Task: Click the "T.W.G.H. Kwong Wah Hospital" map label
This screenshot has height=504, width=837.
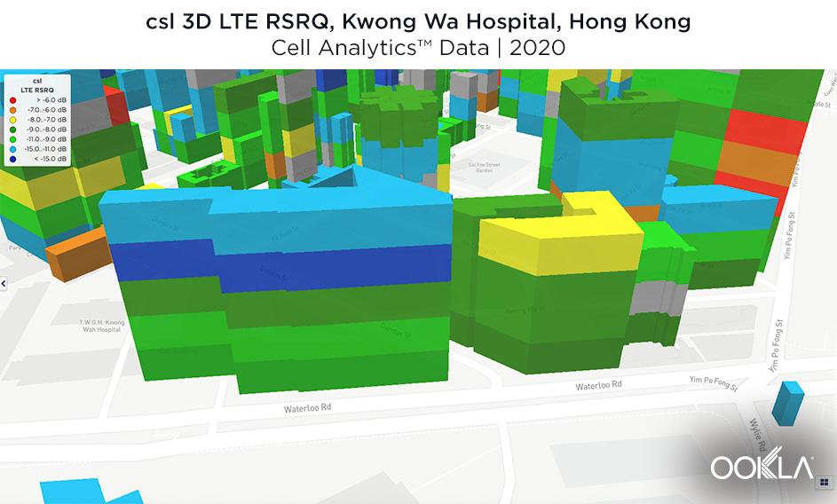Action: (101, 326)
